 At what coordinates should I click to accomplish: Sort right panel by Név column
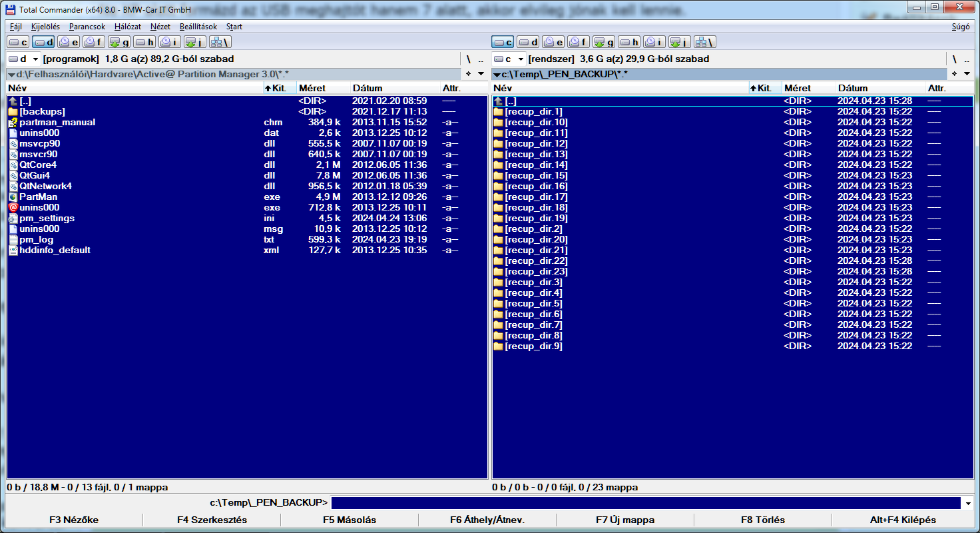[x=620, y=88]
